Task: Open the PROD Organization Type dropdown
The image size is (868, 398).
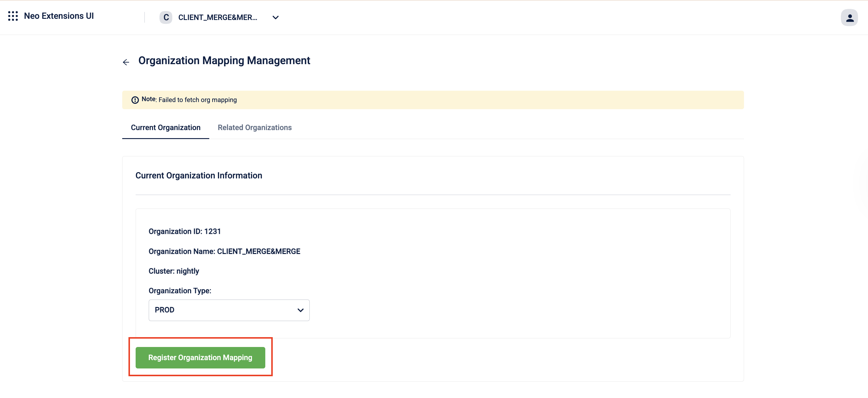Action: click(229, 310)
